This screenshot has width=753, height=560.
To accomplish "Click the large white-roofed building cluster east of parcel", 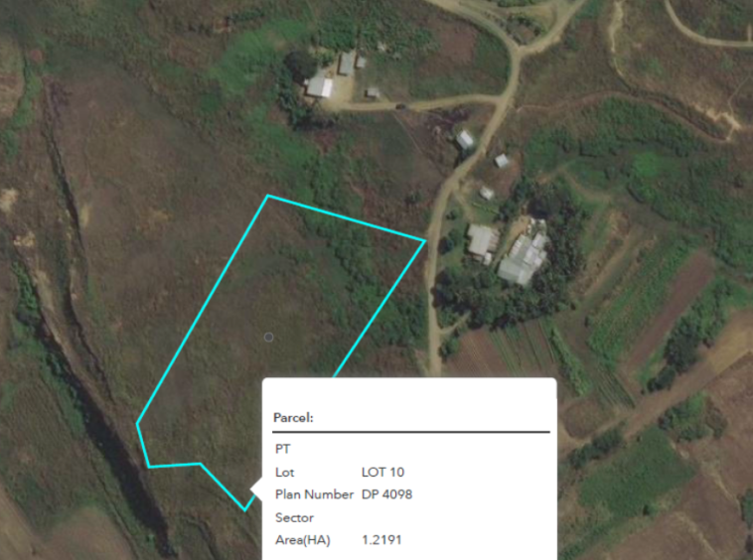I will [524, 258].
